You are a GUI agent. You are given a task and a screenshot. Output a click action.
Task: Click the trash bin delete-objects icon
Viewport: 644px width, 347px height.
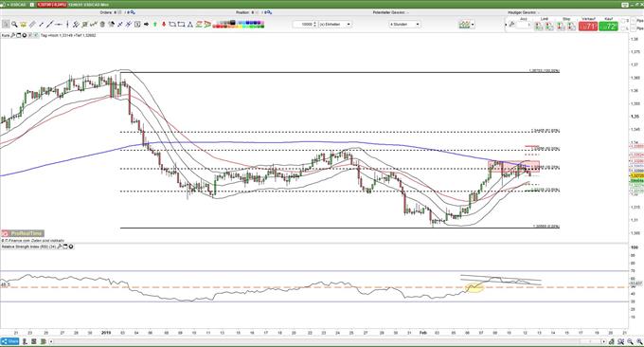102,25
